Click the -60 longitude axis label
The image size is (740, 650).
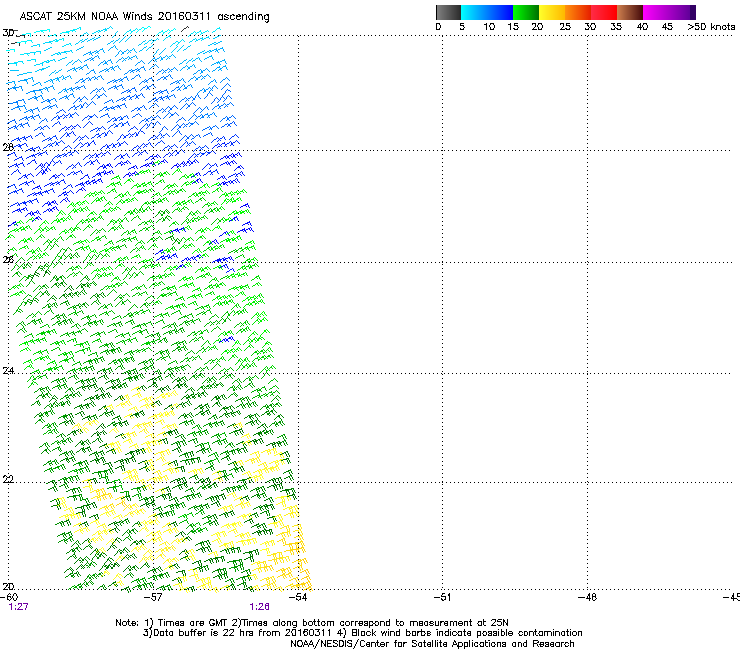coord(9,597)
